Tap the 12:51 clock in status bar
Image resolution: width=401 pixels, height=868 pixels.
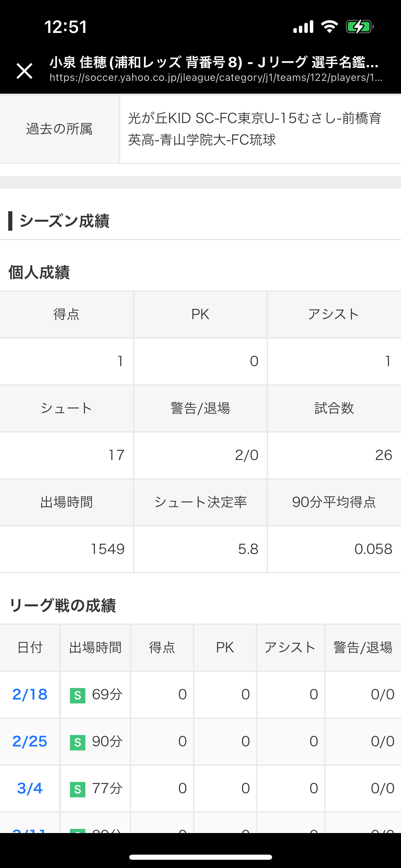[65, 27]
